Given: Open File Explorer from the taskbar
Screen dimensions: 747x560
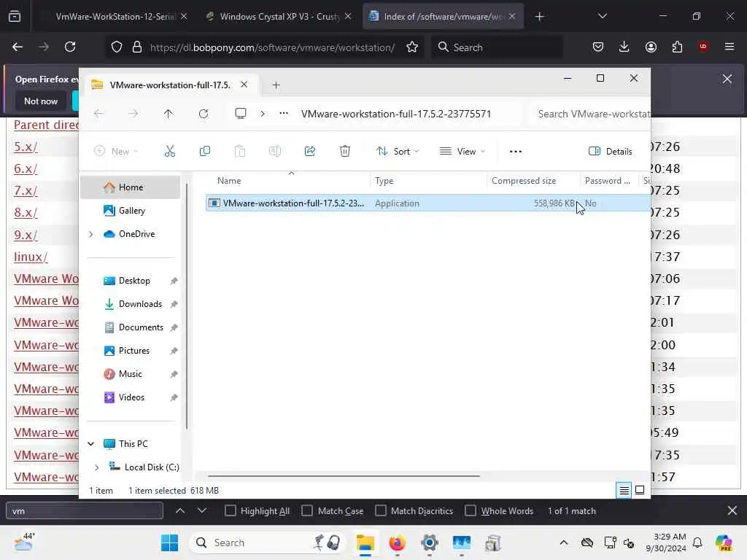Looking at the screenshot, I should (x=365, y=542).
